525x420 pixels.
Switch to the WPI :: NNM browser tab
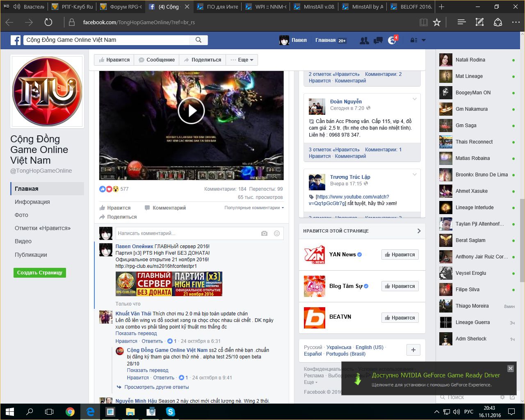click(x=266, y=7)
